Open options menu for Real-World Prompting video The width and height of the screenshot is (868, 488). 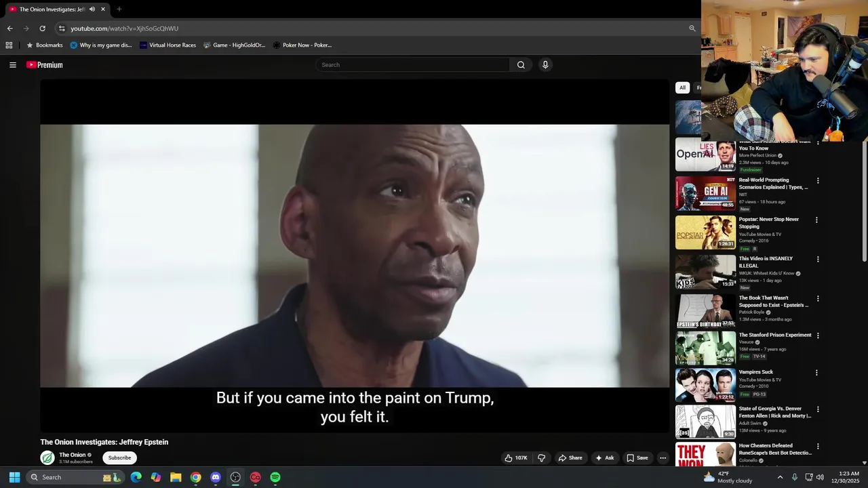(x=818, y=181)
